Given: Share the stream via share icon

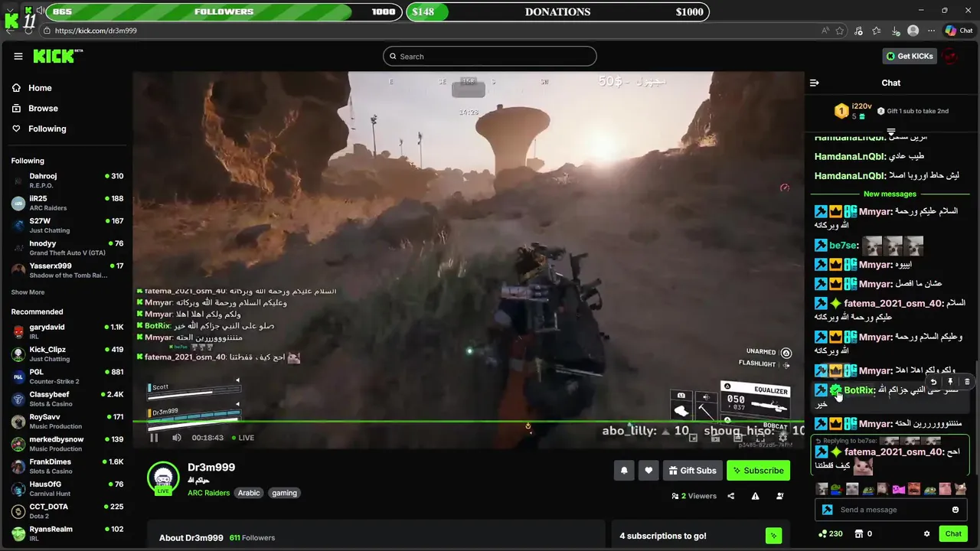Looking at the screenshot, I should pyautogui.click(x=731, y=496).
